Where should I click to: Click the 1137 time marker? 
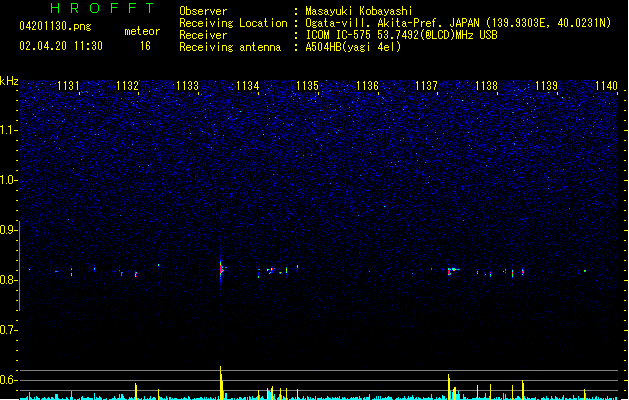click(x=426, y=86)
